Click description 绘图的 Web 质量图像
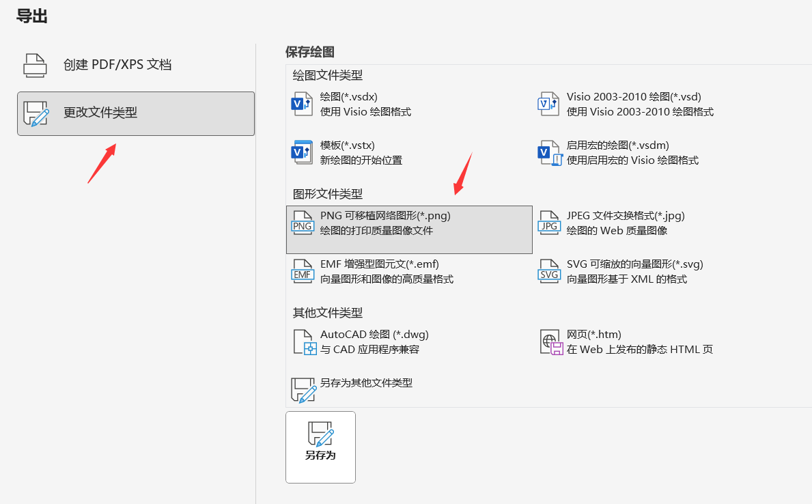812x504 pixels. click(617, 231)
